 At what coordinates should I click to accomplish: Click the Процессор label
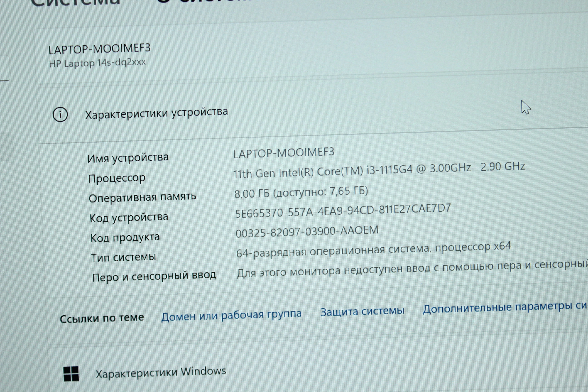[117, 178]
